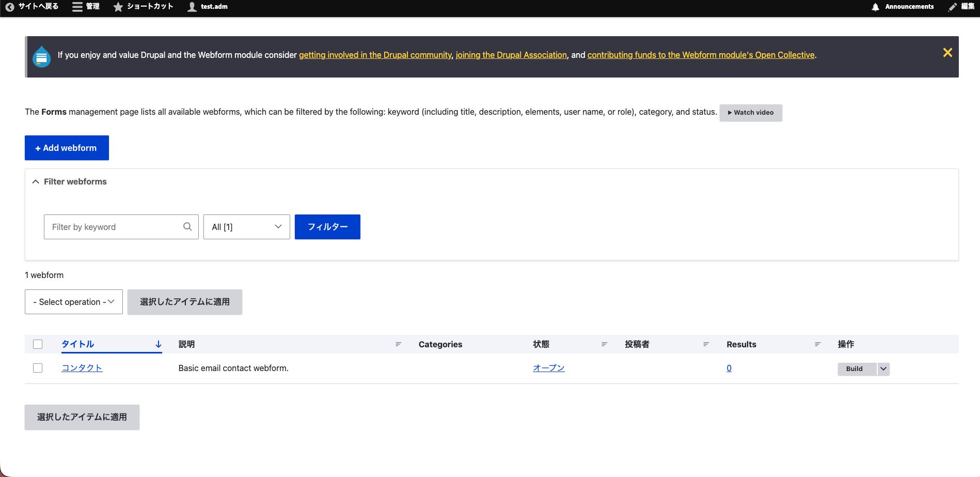
Task: Open the コンタクト webform link
Action: tap(82, 368)
